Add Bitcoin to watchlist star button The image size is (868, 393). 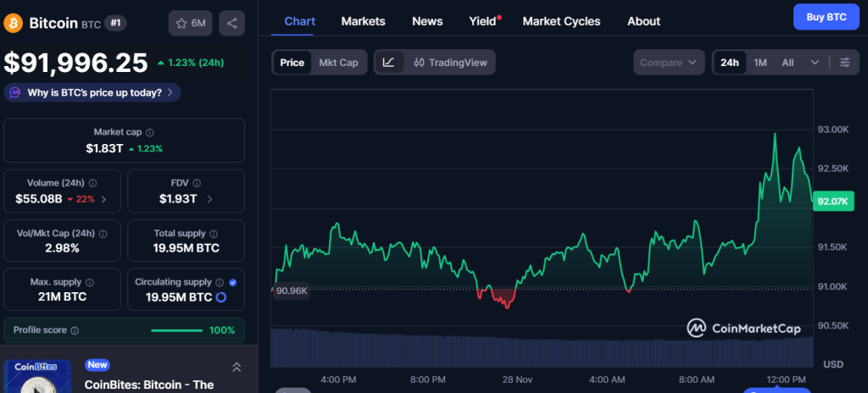(x=191, y=23)
